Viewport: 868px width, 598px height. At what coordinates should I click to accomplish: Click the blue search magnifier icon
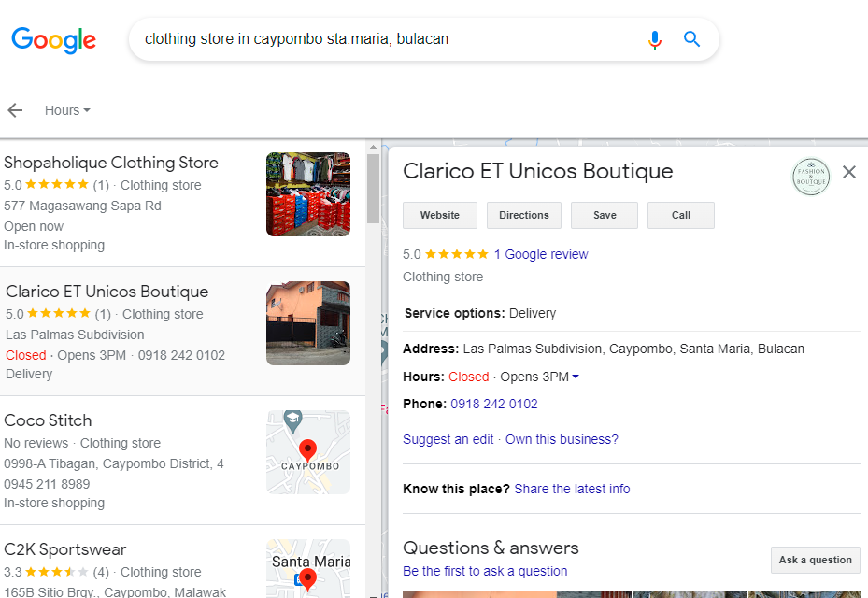pyautogui.click(x=691, y=39)
